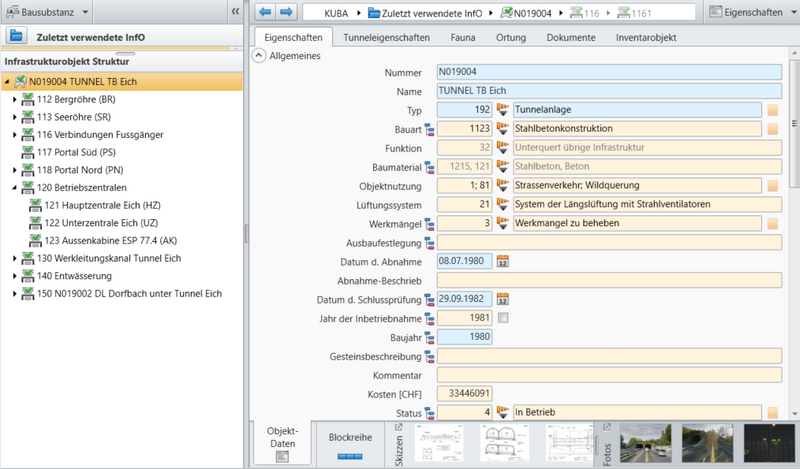The width and height of the screenshot is (800, 469).
Task: Collapse the 120 Betriebszentralen node
Action: [14, 188]
